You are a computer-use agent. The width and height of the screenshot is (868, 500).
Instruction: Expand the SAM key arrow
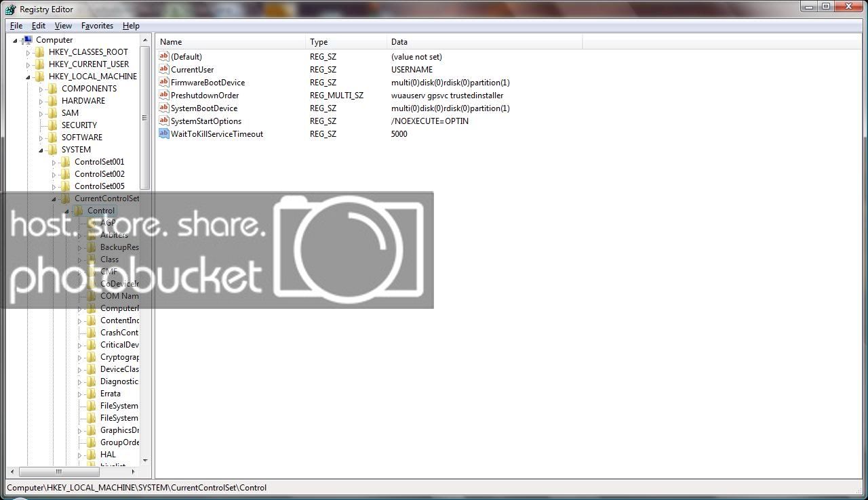pyautogui.click(x=41, y=114)
